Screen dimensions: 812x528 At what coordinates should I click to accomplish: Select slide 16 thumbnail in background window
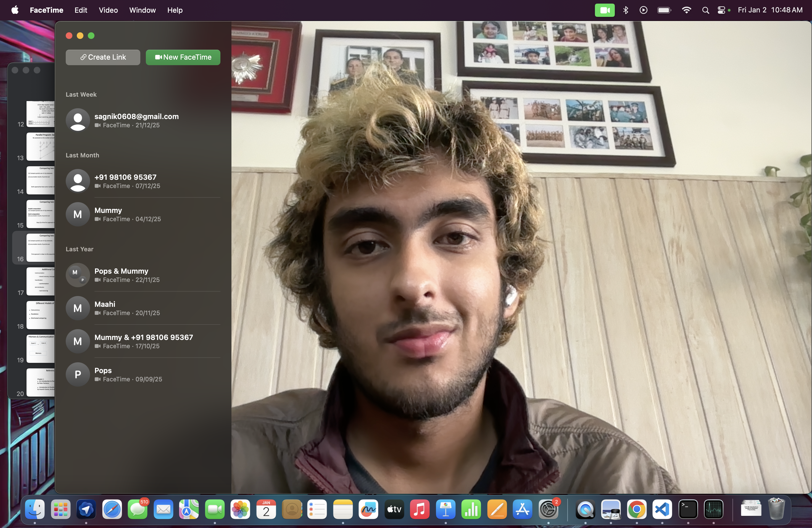click(x=40, y=248)
